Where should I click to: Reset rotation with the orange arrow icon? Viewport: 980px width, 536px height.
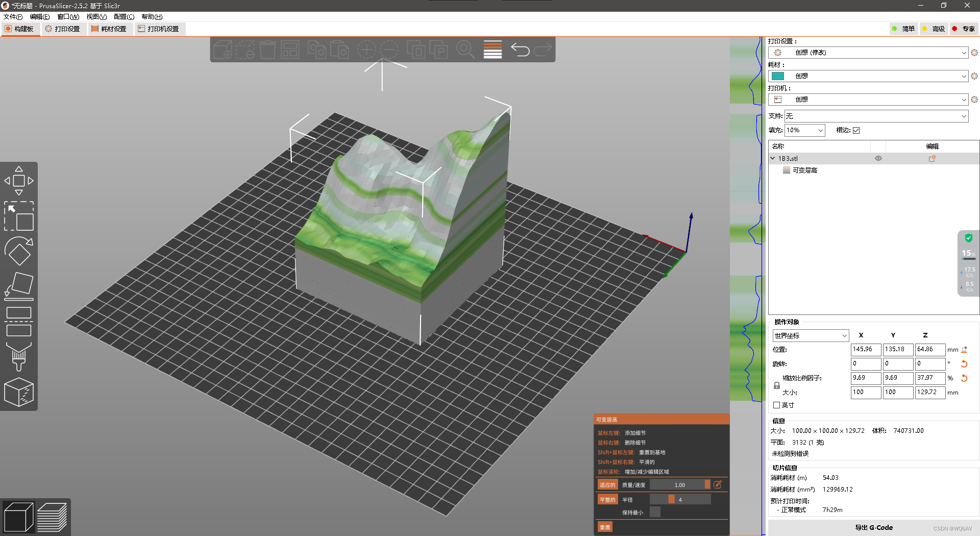(964, 364)
